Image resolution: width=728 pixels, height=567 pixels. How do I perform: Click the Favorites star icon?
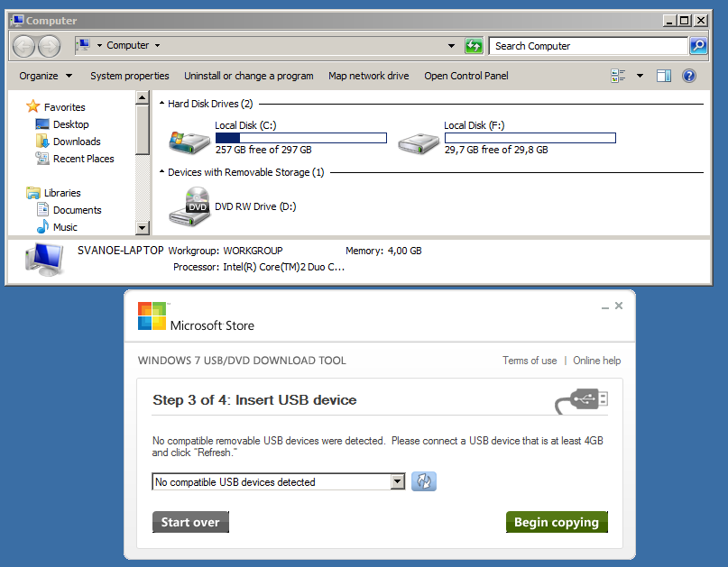(x=33, y=106)
